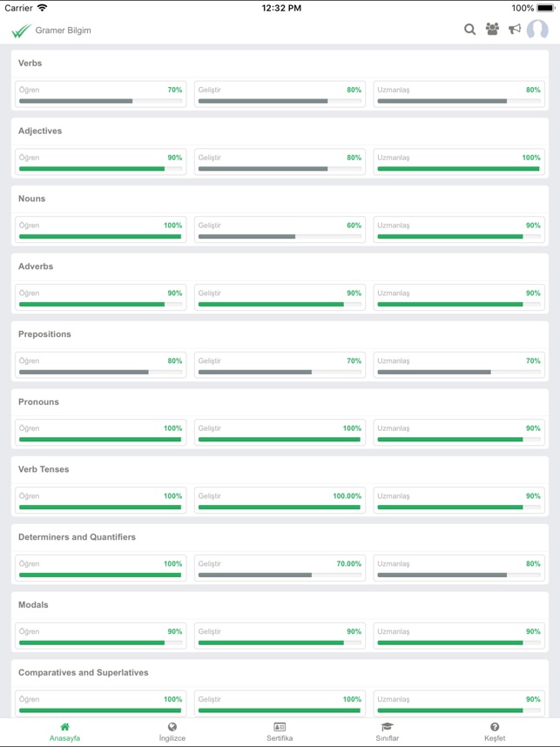Viewport: 560px width, 747px height.
Task: Tap the Gramer Bilgim title
Action: (x=63, y=30)
